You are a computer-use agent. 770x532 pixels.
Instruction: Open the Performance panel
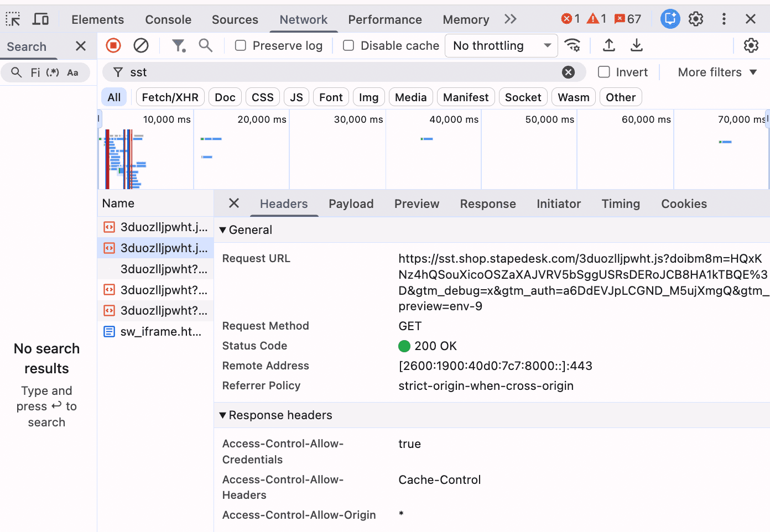coord(385,19)
